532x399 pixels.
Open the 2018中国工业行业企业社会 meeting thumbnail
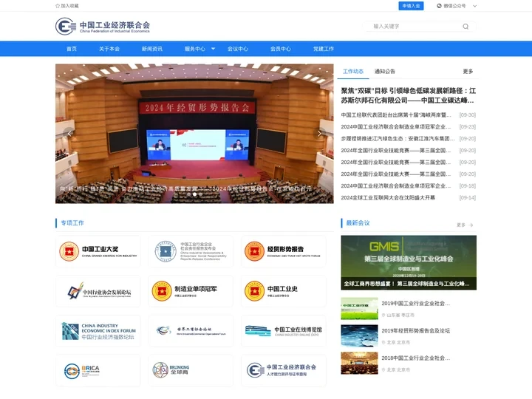pyautogui.click(x=359, y=363)
